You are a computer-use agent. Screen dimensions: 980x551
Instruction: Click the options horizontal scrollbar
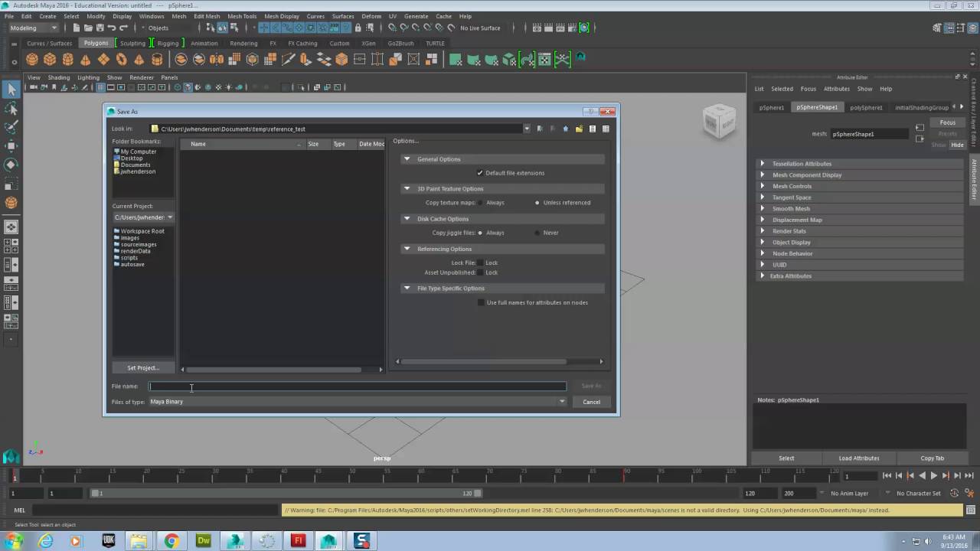pyautogui.click(x=484, y=362)
